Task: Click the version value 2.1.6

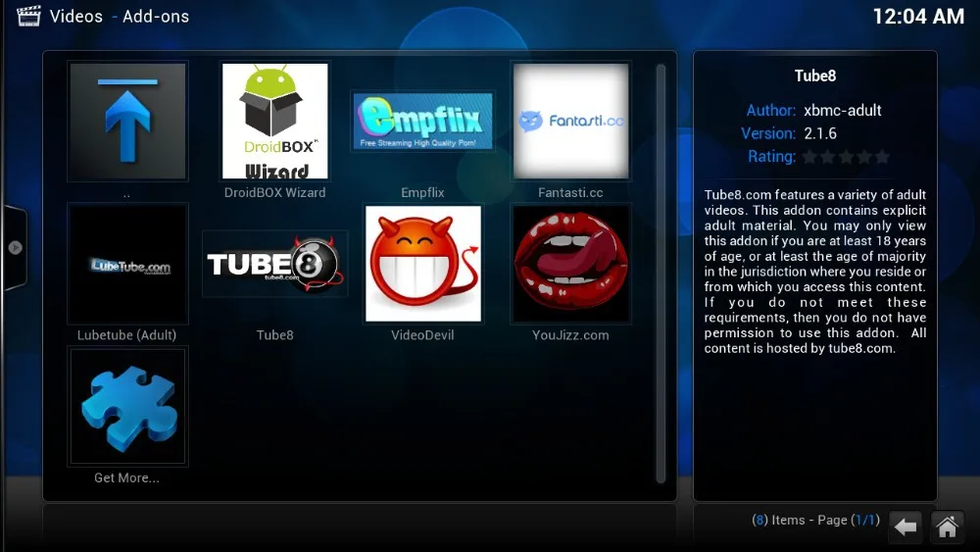Action: coord(820,133)
